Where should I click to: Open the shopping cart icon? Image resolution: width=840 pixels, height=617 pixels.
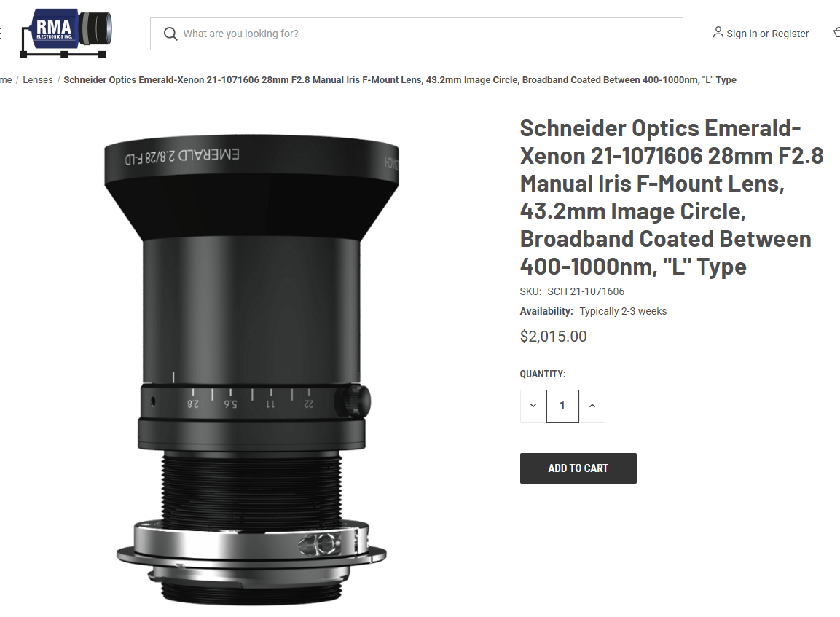[x=837, y=34]
